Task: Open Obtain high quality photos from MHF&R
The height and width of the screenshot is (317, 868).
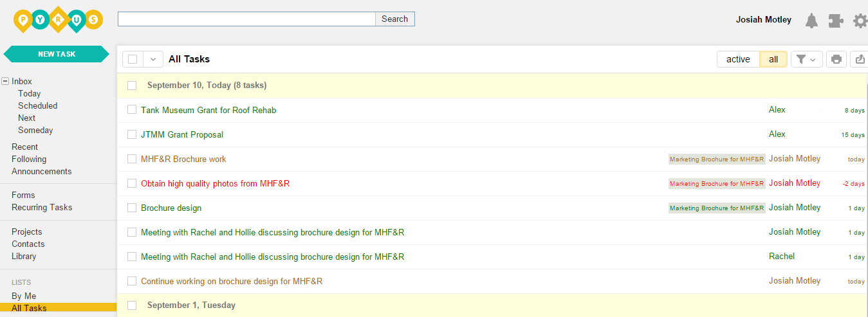Action: pyautogui.click(x=215, y=183)
